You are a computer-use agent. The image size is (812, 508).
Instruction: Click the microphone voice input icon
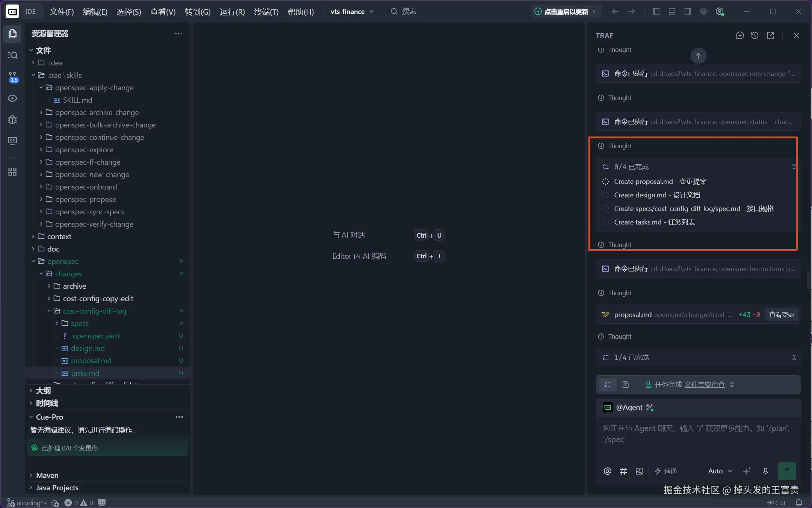[765, 471]
